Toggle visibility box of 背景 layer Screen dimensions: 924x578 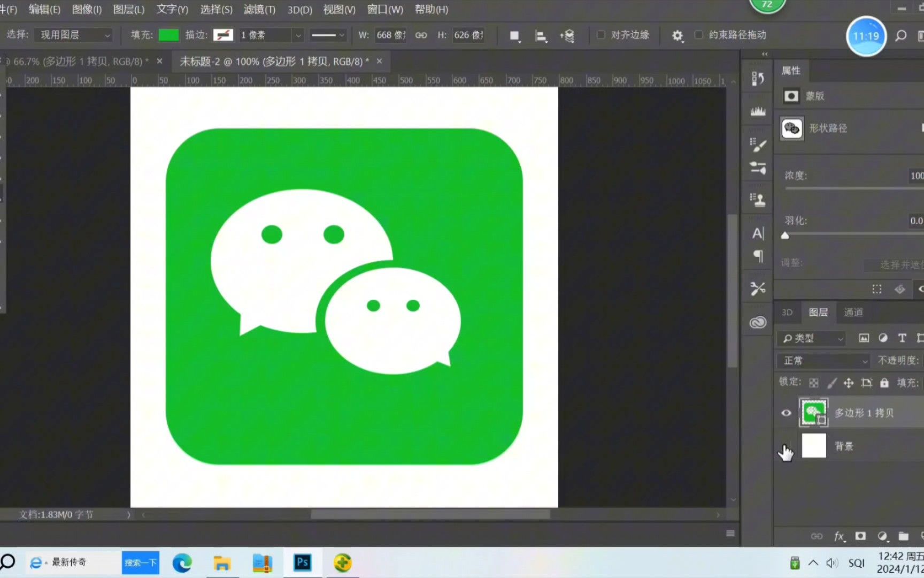786,446
